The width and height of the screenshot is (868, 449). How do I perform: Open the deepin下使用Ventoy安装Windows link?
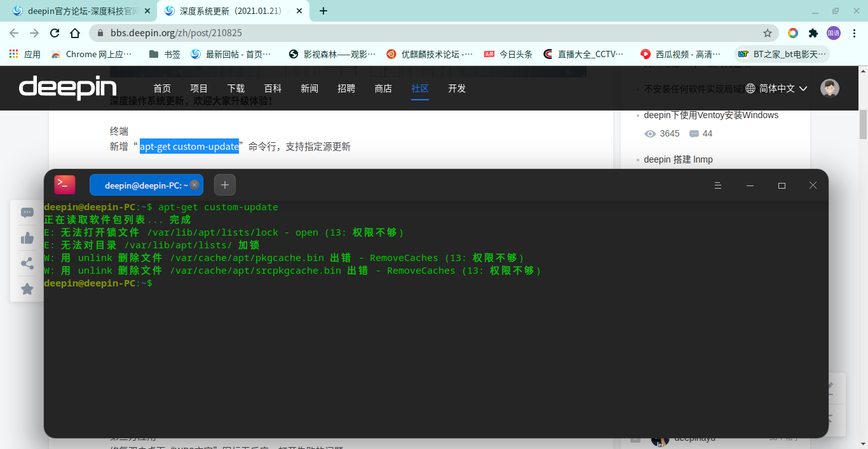[x=711, y=115]
